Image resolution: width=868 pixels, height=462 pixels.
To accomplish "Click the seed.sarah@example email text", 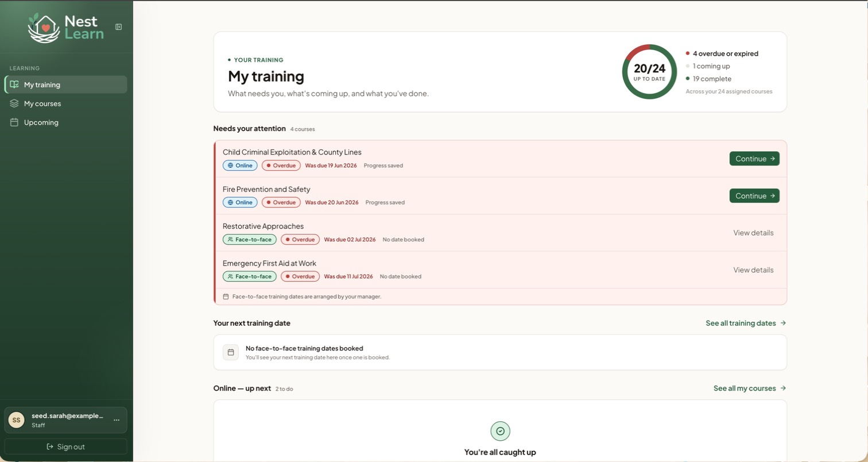I will click(x=68, y=415).
